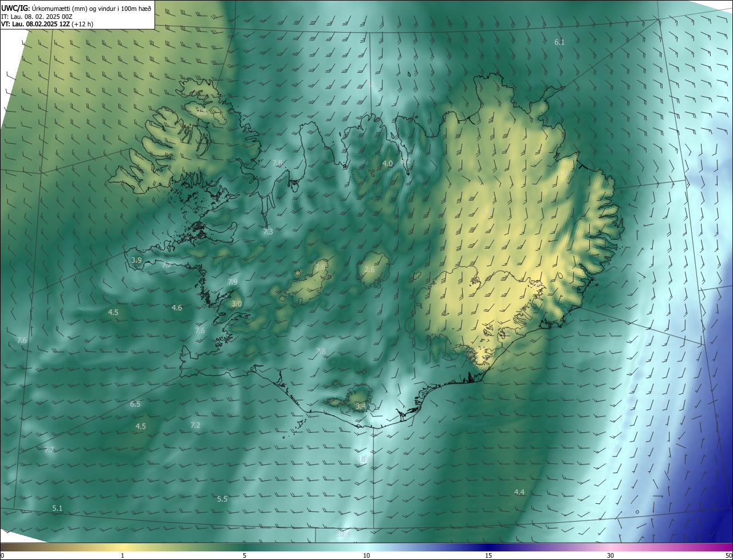This screenshot has width=733, height=560.
Task: Click the '15' tick on the color scale
Action: [488, 555]
